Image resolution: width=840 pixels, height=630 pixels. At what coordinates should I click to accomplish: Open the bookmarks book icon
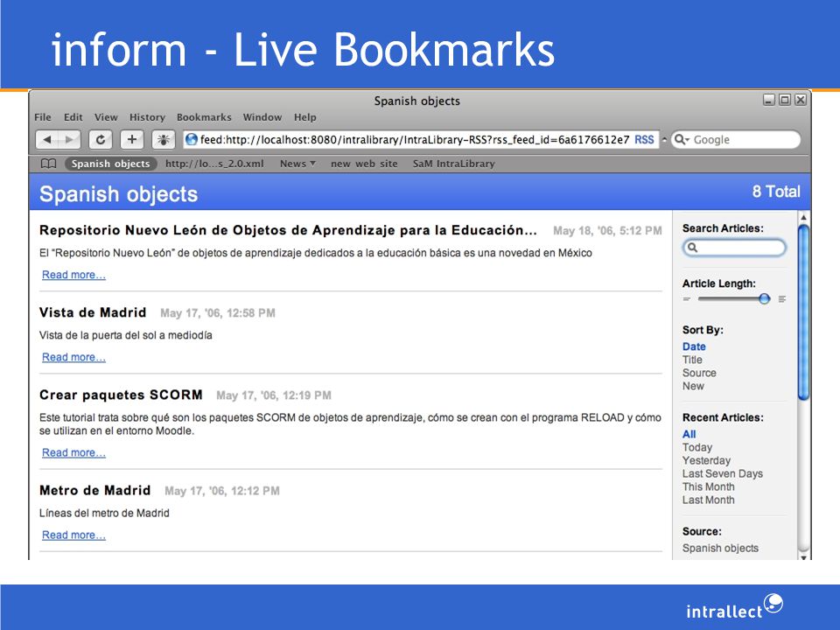(49, 164)
